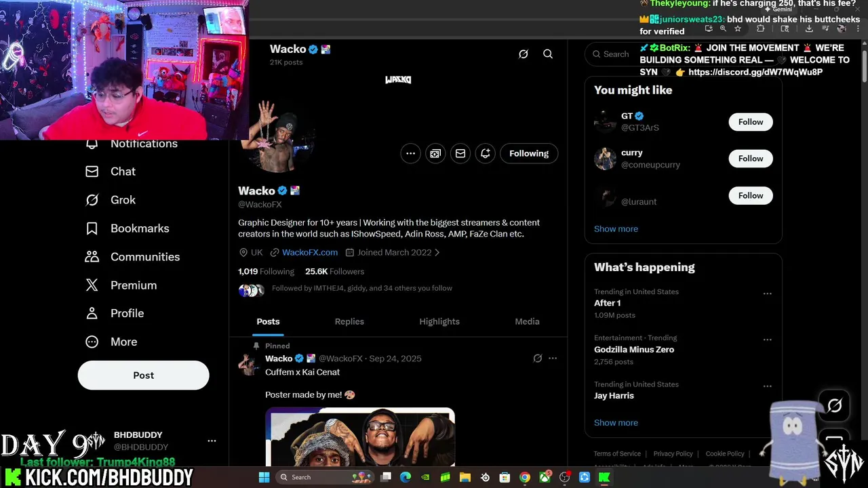Select the Posts tab

268,321
